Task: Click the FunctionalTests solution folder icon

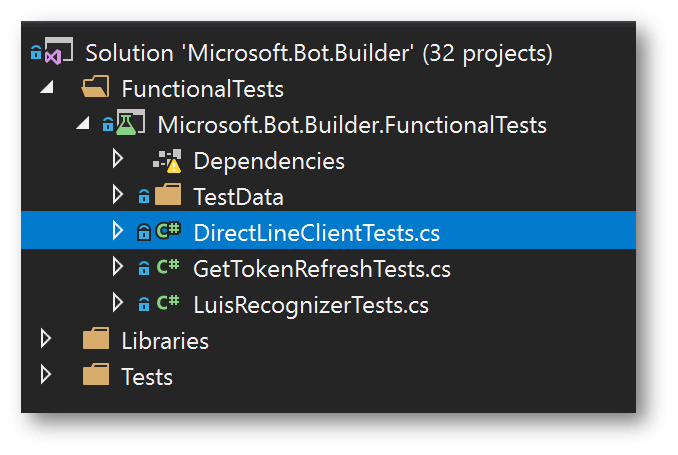Action: 96,89
